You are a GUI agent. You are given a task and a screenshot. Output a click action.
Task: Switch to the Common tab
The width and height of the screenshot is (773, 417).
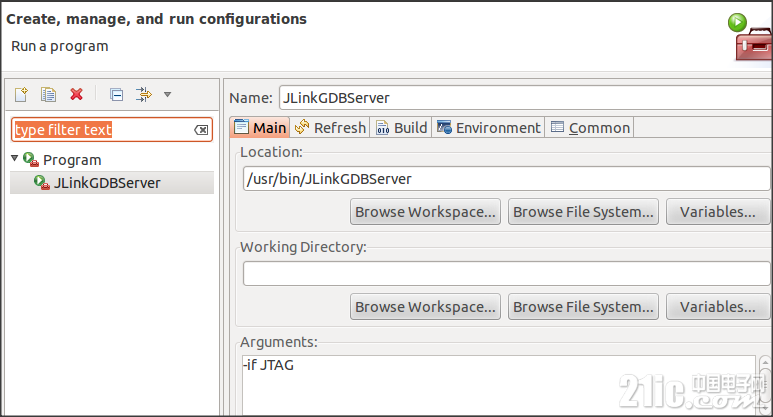pyautogui.click(x=590, y=128)
